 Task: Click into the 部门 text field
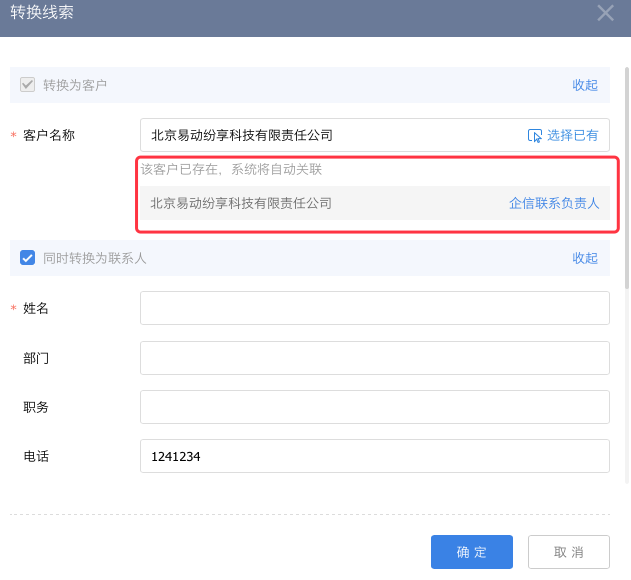[x=374, y=357]
